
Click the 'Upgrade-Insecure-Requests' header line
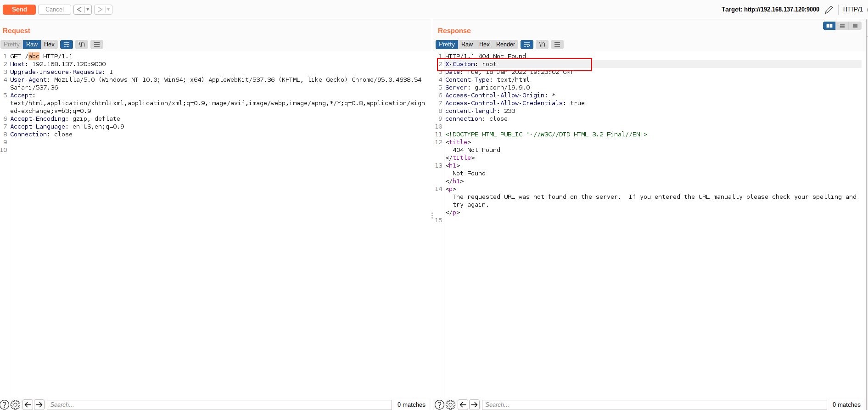(62, 72)
